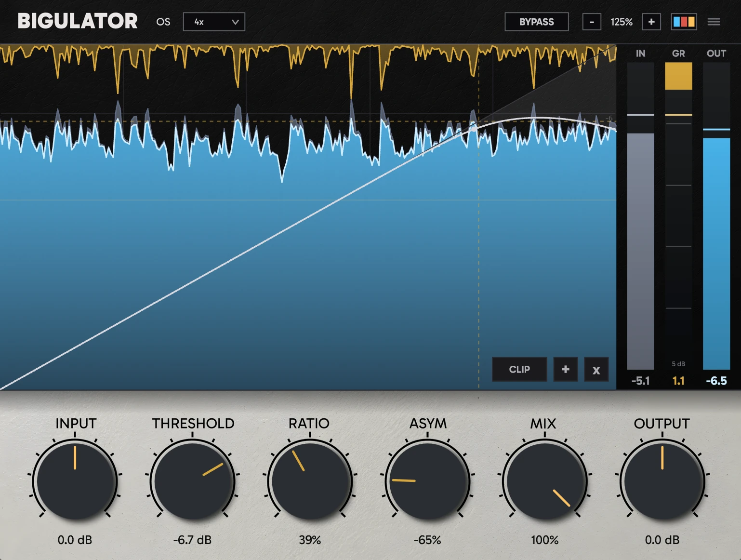
Task: Click the GR gain reduction meter
Action: 678,216
